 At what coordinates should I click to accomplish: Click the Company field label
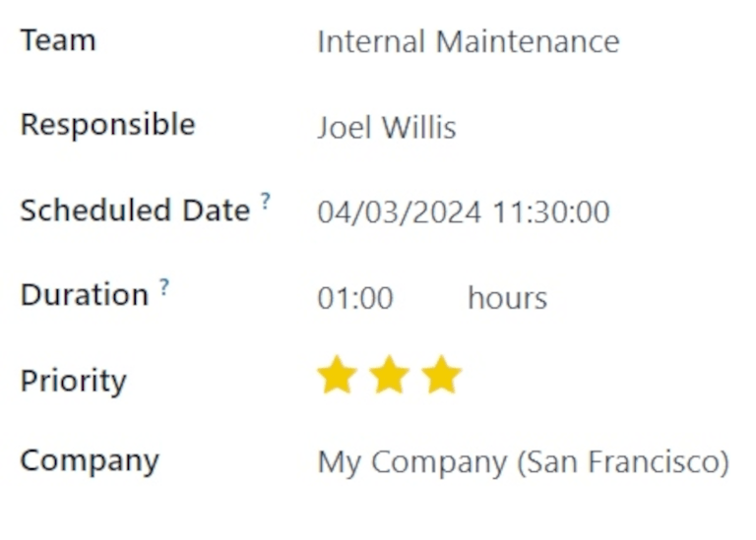(90, 461)
